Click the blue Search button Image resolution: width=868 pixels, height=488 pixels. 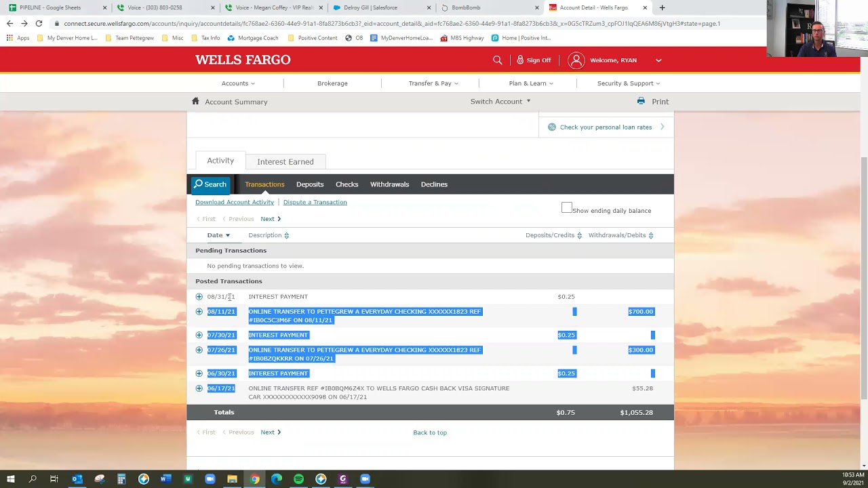[x=210, y=184]
